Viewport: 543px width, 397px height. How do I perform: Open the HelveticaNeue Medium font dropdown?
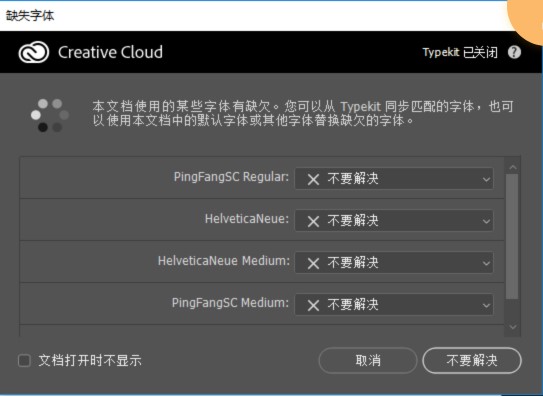point(394,263)
